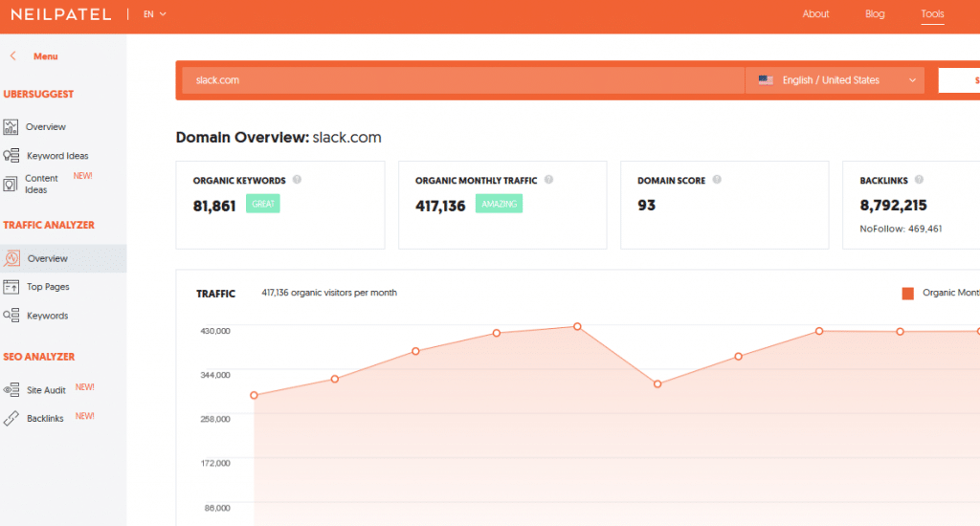Click the Overview icon under Ubersuggest
This screenshot has height=526, width=980.
pyautogui.click(x=11, y=126)
